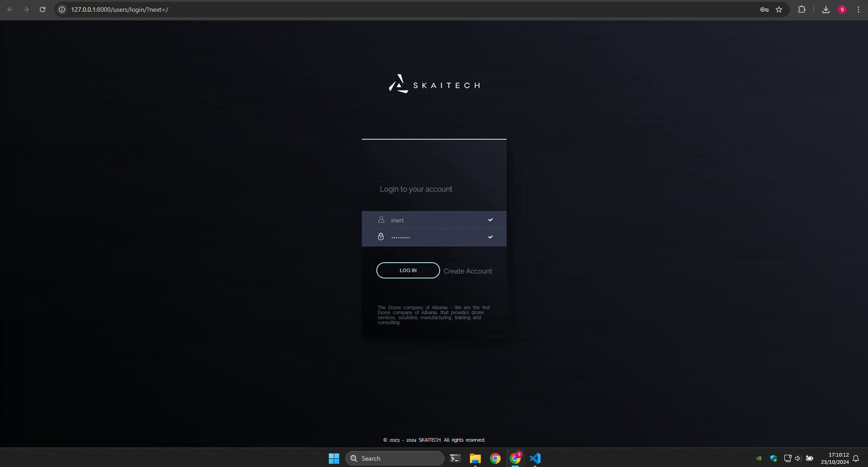The image size is (868, 467).
Task: Open the volume speaker tray icon
Action: (797, 458)
